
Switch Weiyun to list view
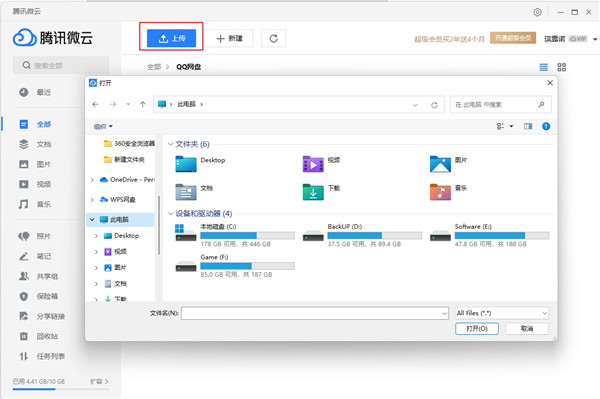tap(543, 67)
